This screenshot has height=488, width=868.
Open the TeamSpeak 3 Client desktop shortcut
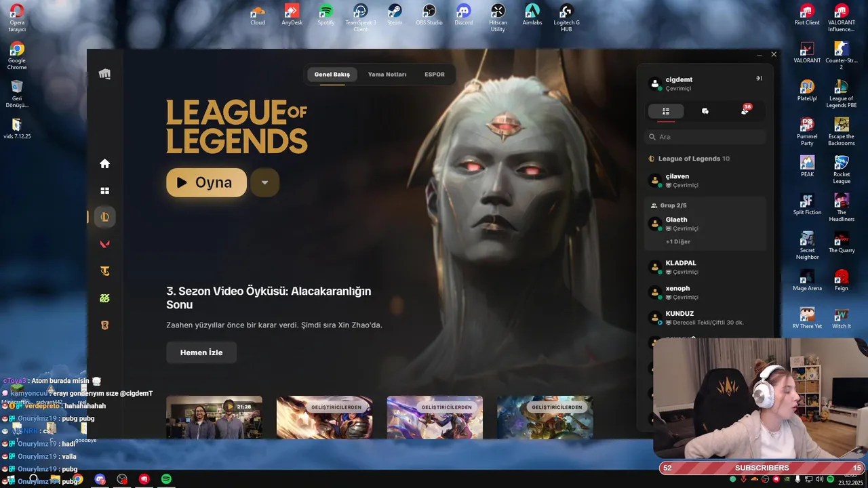(x=361, y=18)
